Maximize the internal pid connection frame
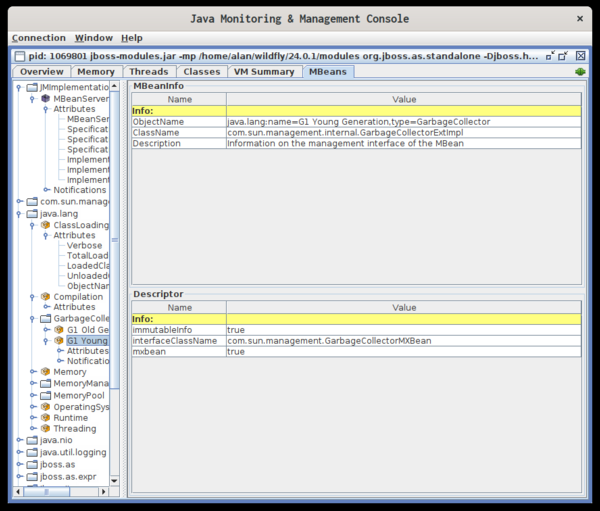Image resolution: width=600 pixels, height=511 pixels. tap(563, 56)
